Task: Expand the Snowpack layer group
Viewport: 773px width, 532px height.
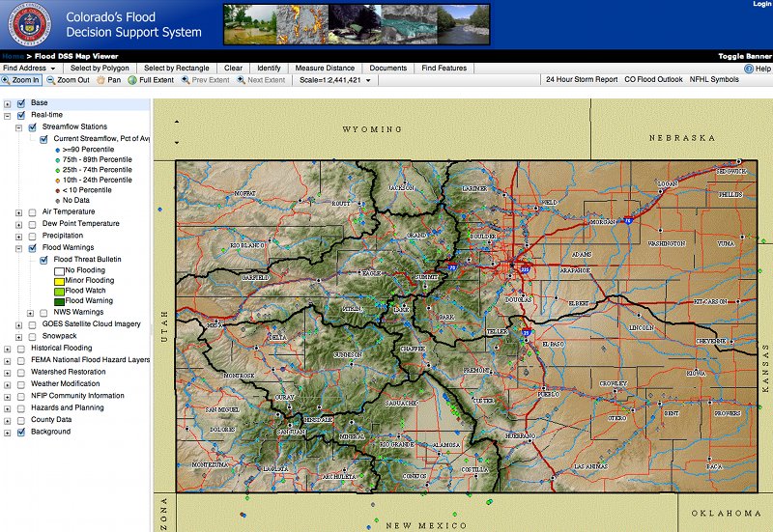Action: coord(19,336)
